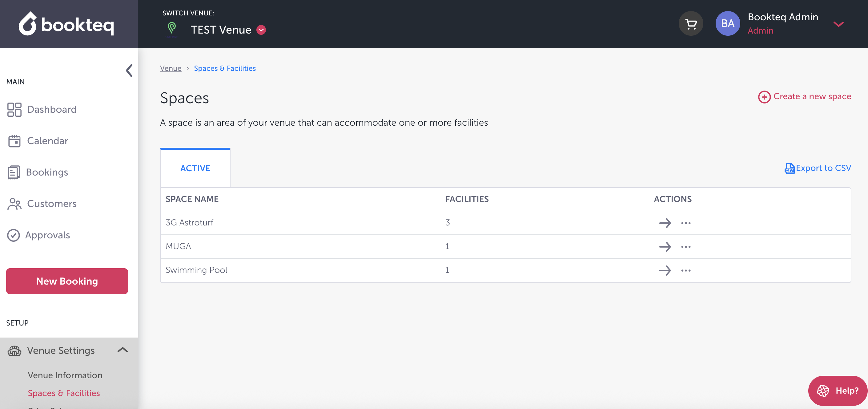Select the ACTIVE tab
Screen dimensions: 868x409
(195, 168)
